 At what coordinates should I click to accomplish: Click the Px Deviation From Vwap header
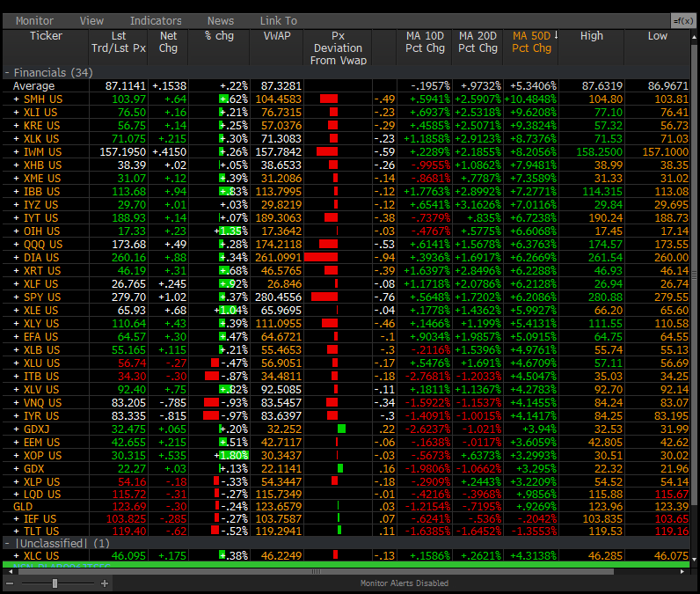point(338,48)
